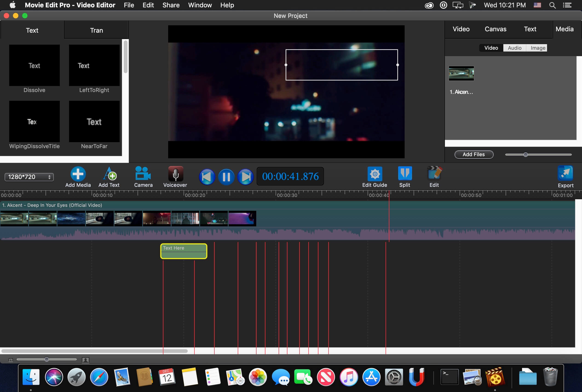Open the 1280*720 resolution dropdown
Image resolution: width=582 pixels, height=392 pixels.
coord(29,177)
